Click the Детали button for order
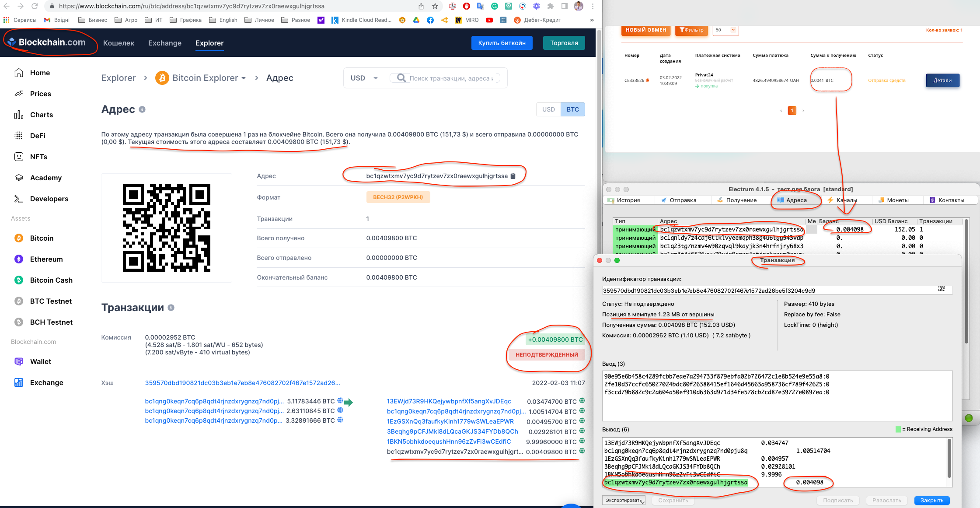Image resolution: width=980 pixels, height=508 pixels. (942, 81)
